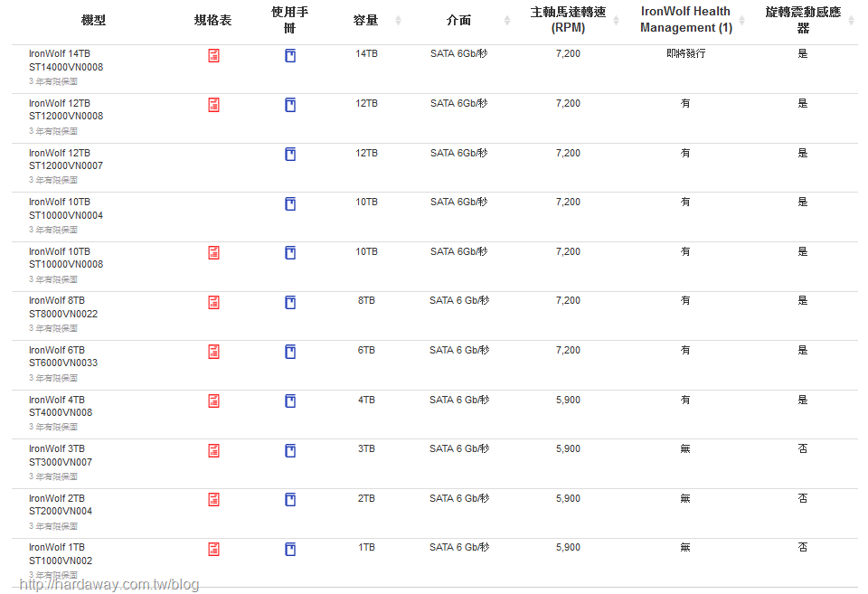Click the 使用手冊 column header

coord(290,20)
